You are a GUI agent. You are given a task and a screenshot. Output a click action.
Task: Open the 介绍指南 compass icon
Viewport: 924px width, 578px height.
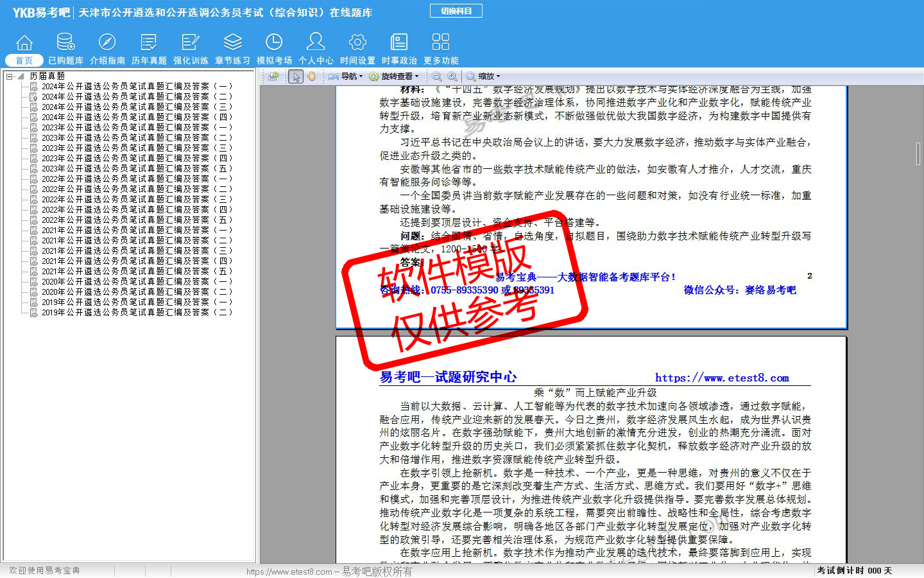107,43
